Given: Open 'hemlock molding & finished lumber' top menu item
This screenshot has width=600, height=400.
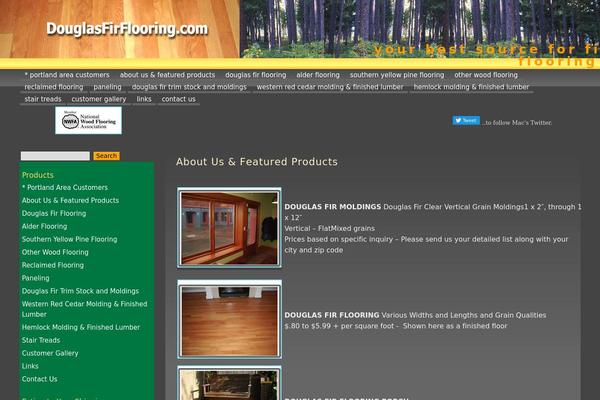Looking at the screenshot, I should coord(471,87).
